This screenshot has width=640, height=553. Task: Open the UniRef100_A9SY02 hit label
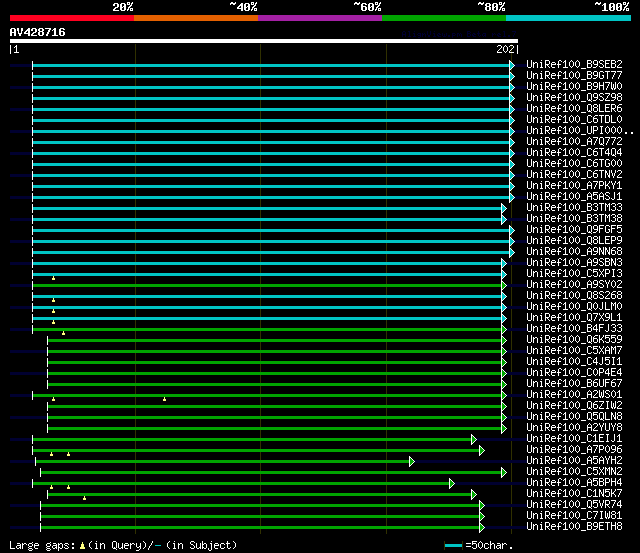tap(574, 285)
